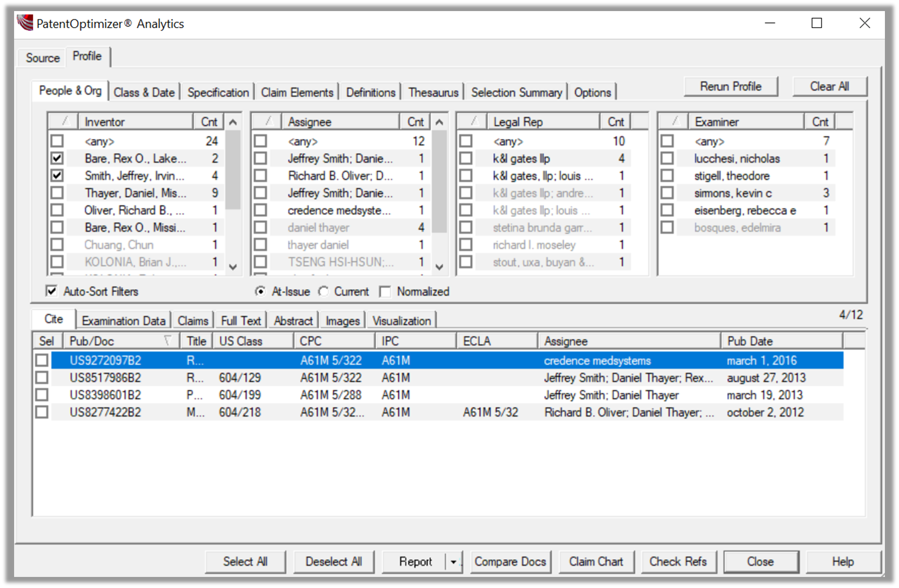Click the Report button
899x588 pixels.
415,562
